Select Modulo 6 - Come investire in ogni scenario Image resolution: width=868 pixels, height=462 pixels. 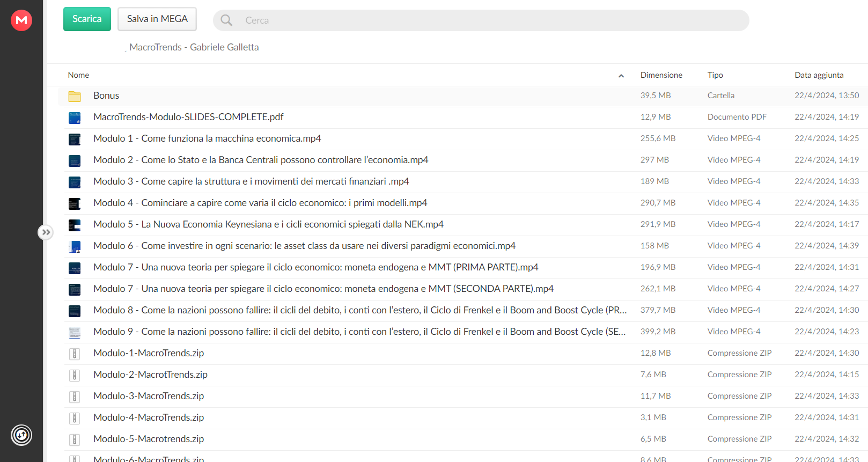click(x=304, y=246)
